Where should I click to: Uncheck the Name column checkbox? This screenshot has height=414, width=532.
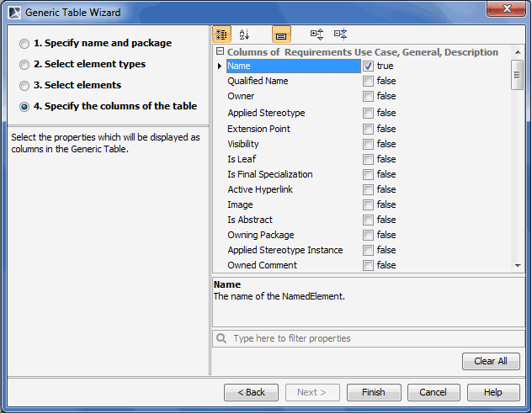pos(369,66)
